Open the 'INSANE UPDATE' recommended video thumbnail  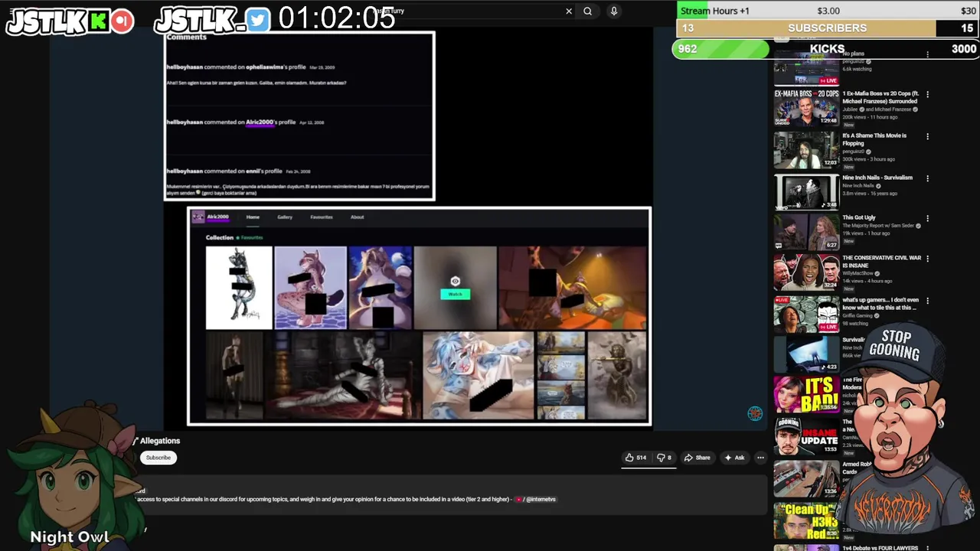[806, 435]
